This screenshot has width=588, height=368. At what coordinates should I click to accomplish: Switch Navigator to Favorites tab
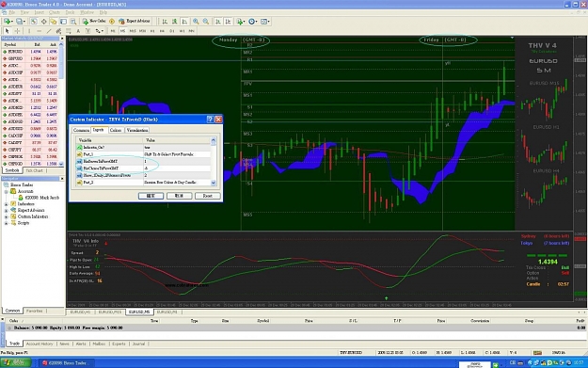tap(35, 311)
